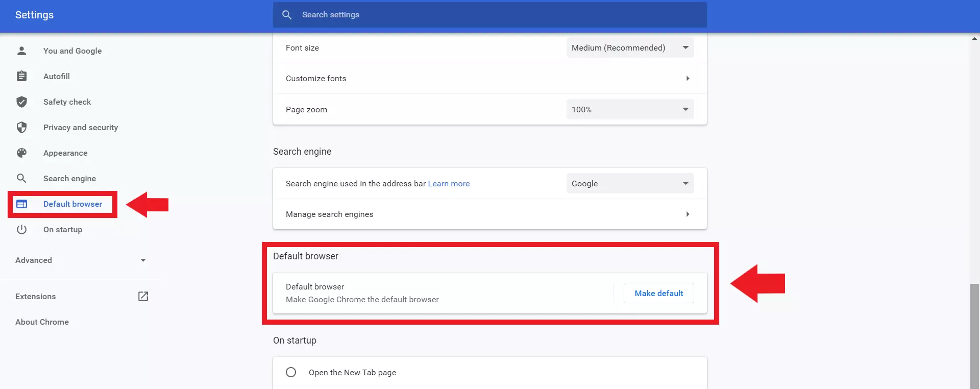Follow the Learn more link
The width and height of the screenshot is (980, 389).
click(449, 183)
